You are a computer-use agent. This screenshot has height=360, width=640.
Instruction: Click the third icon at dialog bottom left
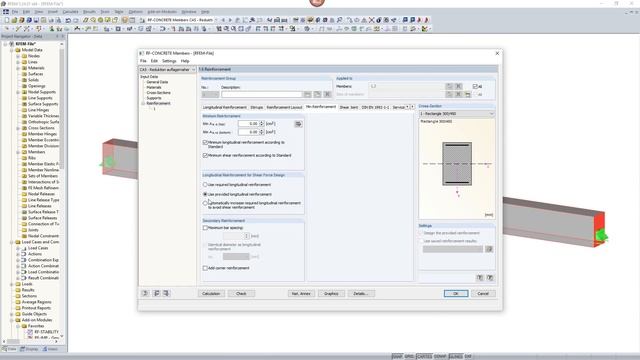166,293
